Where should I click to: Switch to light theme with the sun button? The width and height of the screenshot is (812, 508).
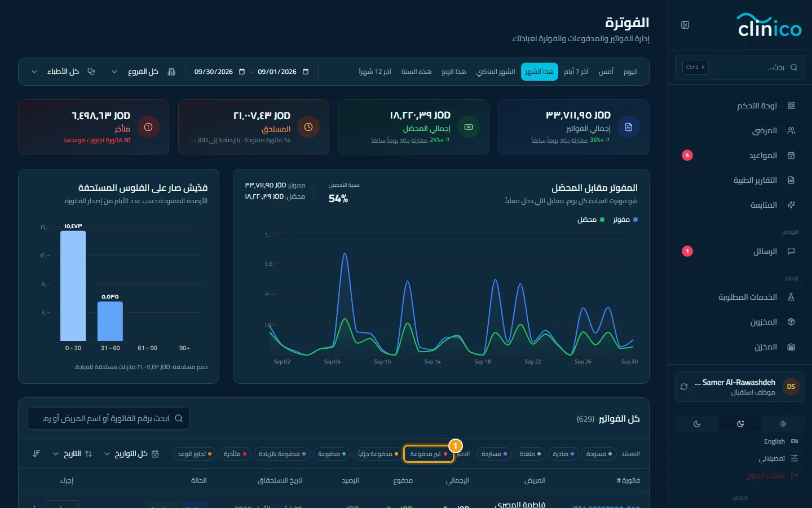coord(783,423)
